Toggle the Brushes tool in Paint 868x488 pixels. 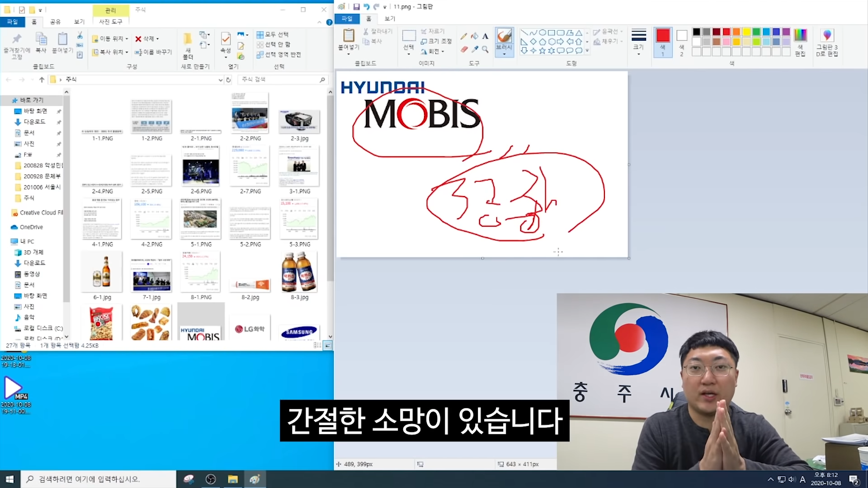click(504, 36)
